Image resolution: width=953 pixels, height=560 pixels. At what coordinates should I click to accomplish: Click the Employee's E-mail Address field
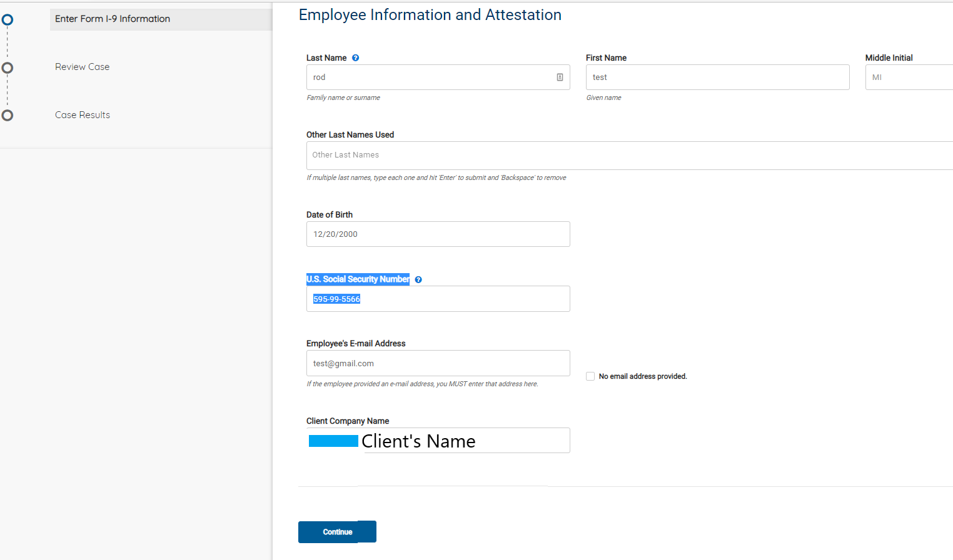tap(438, 363)
